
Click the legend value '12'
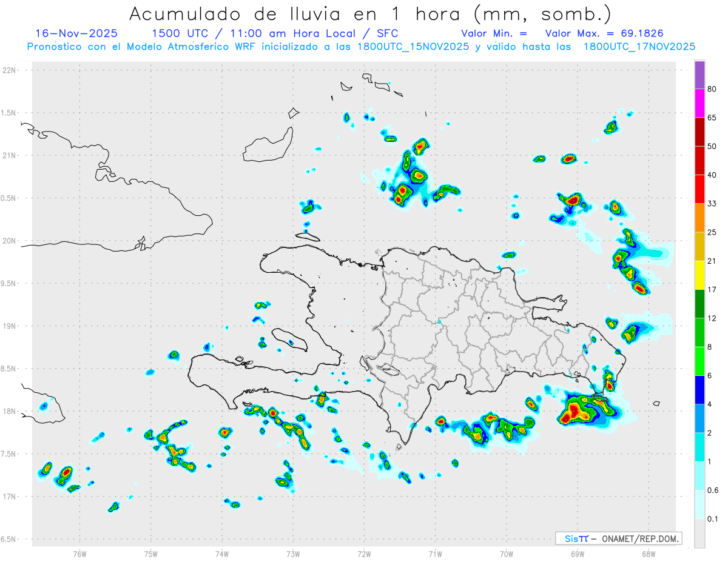point(712,318)
